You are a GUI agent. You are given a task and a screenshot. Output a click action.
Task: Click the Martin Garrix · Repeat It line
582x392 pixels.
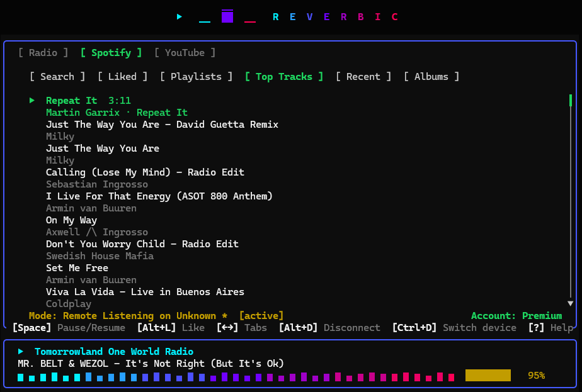point(117,113)
